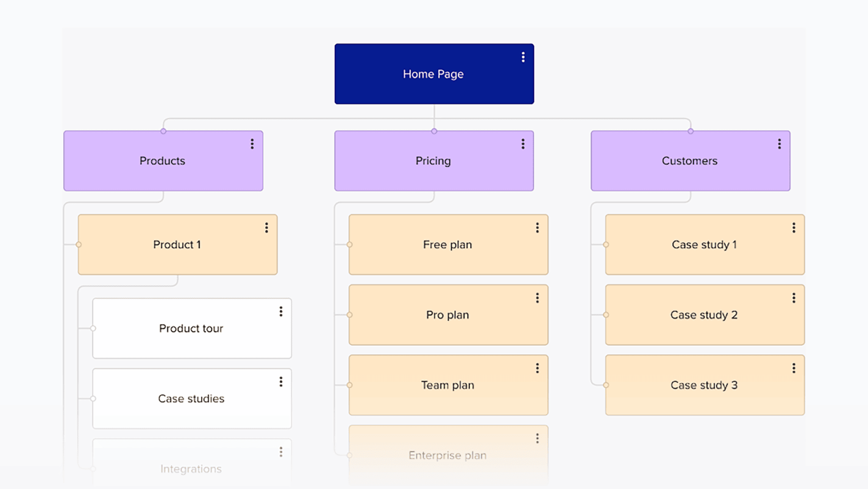This screenshot has height=489, width=868.
Task: Open the Case studies options menu
Action: [281, 382]
